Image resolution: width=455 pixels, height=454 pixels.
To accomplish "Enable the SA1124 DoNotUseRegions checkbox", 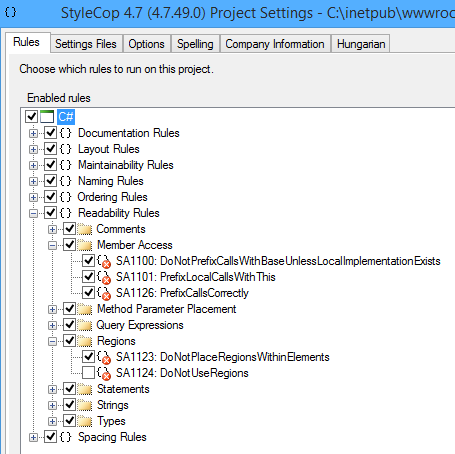I will [88, 373].
